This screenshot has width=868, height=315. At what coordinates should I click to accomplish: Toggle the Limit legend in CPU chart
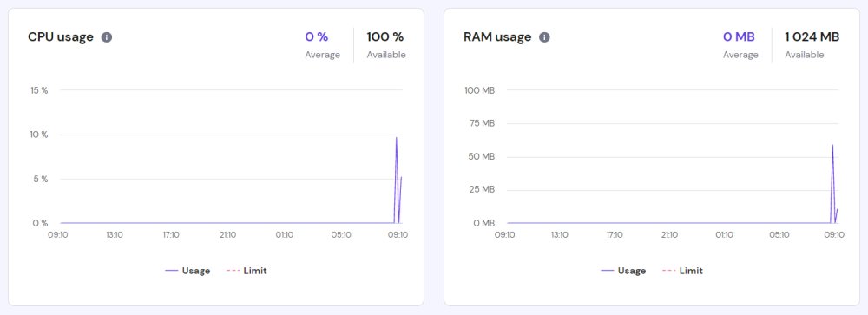pos(247,271)
